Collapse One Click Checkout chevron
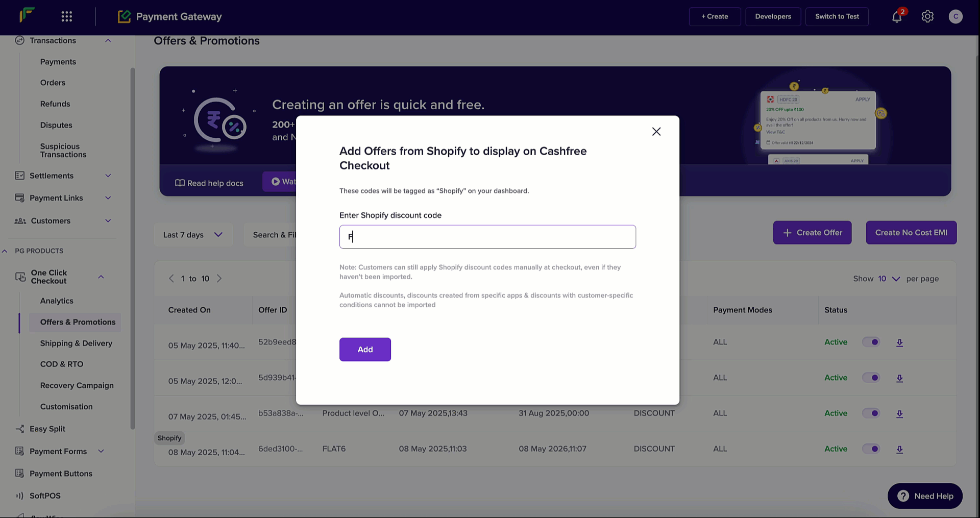This screenshot has height=518, width=980. pyautogui.click(x=101, y=277)
